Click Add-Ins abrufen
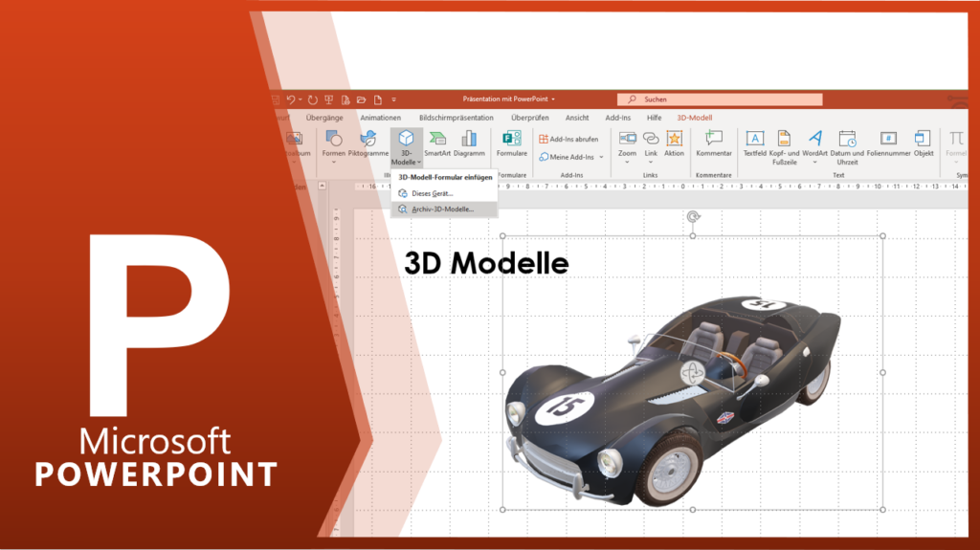980x550 pixels. [x=568, y=140]
